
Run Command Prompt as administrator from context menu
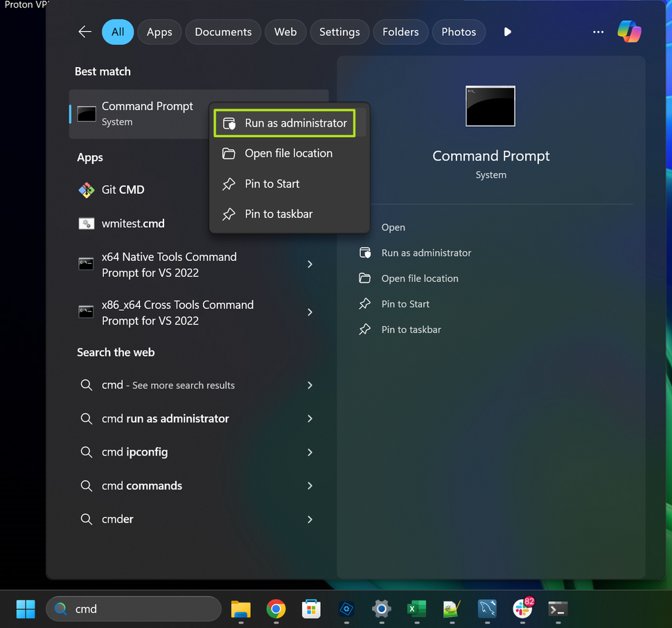tap(284, 123)
